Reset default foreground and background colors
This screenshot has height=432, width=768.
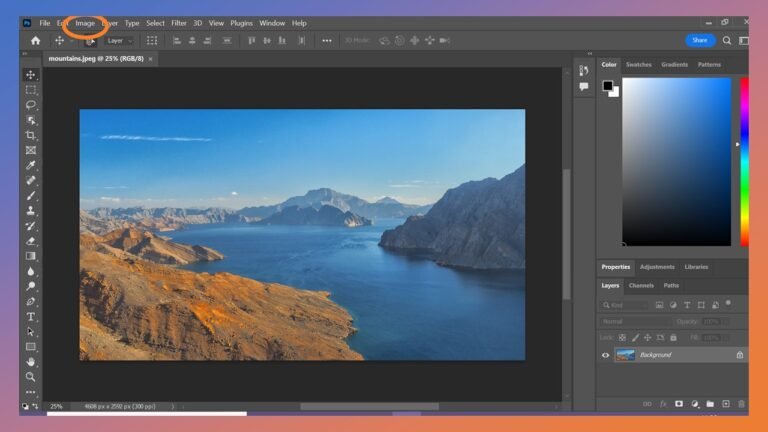coord(25,406)
